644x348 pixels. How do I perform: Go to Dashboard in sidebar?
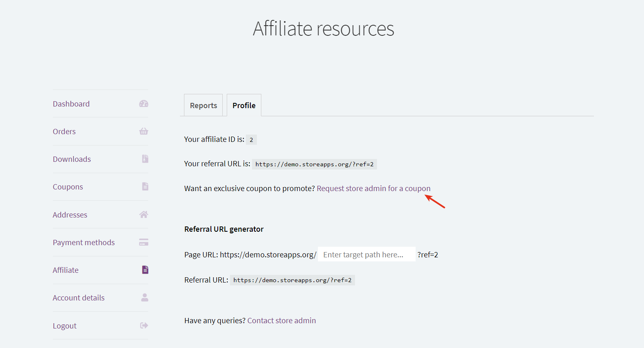pos(71,104)
